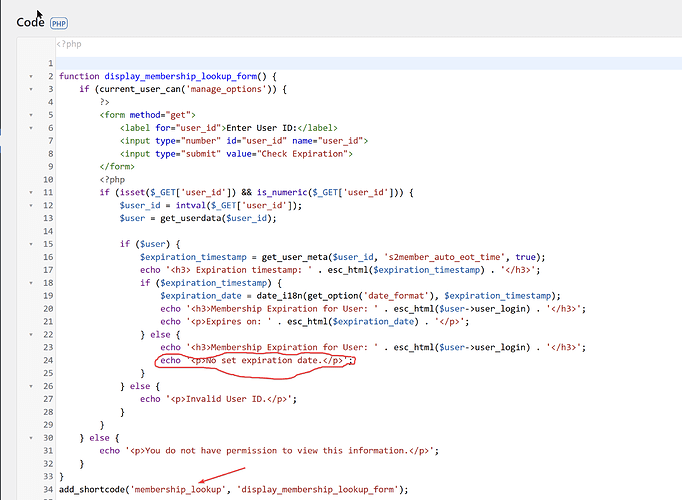Click 'get_userdata' on line 13
The image size is (682, 500).
(191, 218)
